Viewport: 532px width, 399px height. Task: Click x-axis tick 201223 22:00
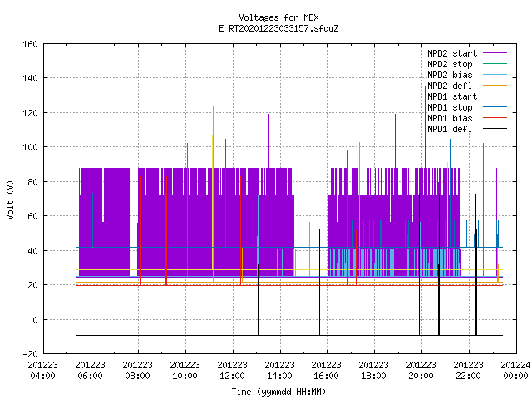pyautogui.click(x=468, y=371)
